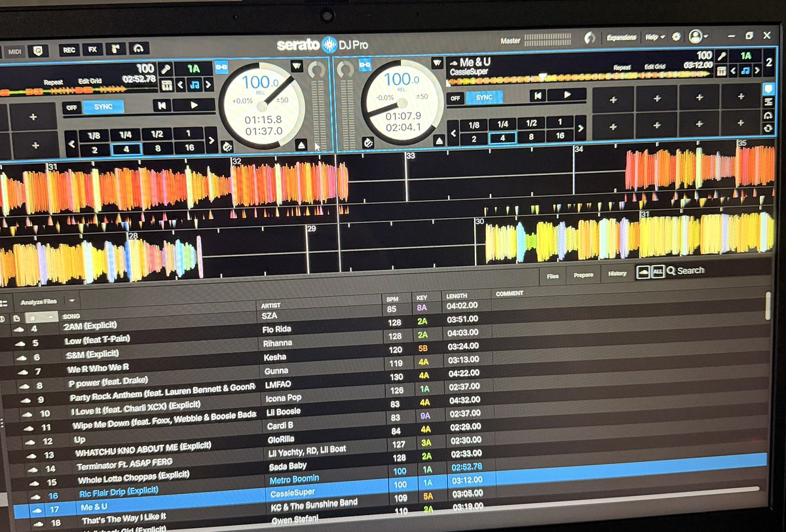
Task: Open the Help dropdown menu
Action: click(x=655, y=37)
